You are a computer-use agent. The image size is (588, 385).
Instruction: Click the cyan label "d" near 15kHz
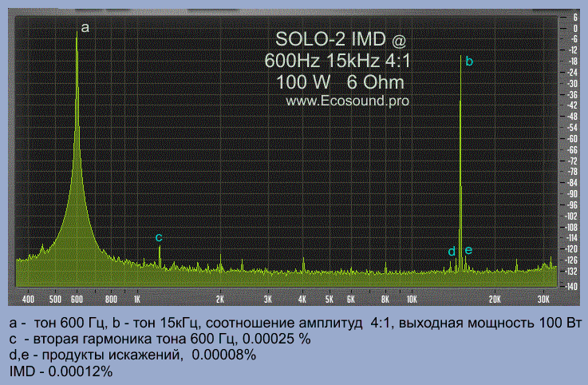(x=452, y=252)
